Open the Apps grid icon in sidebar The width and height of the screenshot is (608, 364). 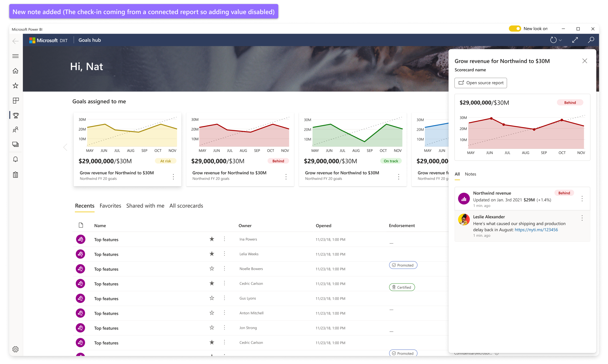tap(15, 101)
